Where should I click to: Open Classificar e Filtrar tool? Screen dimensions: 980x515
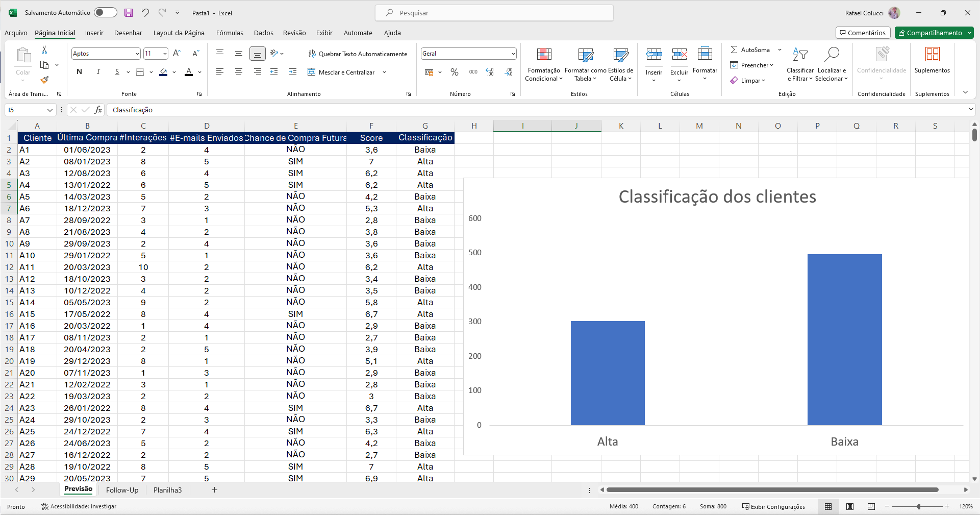(x=799, y=64)
